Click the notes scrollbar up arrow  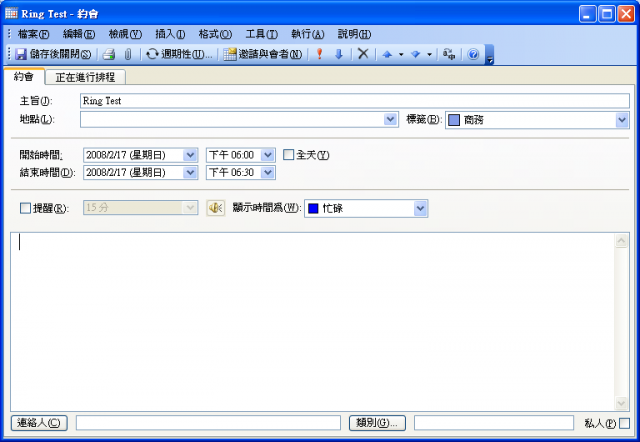click(x=621, y=241)
